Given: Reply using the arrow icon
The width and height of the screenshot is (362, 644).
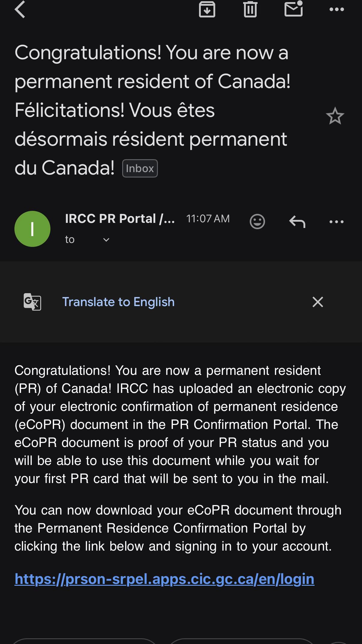Looking at the screenshot, I should [297, 222].
